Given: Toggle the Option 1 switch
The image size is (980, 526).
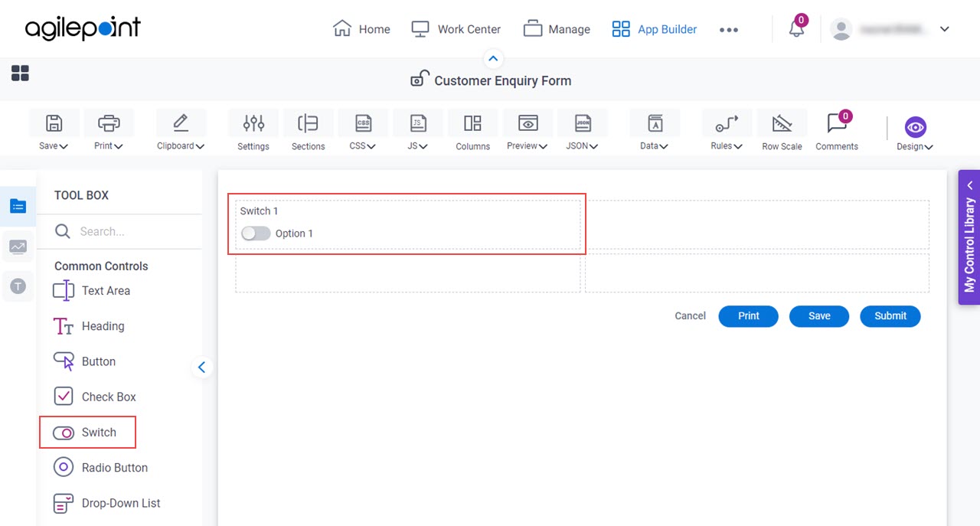Looking at the screenshot, I should point(256,234).
